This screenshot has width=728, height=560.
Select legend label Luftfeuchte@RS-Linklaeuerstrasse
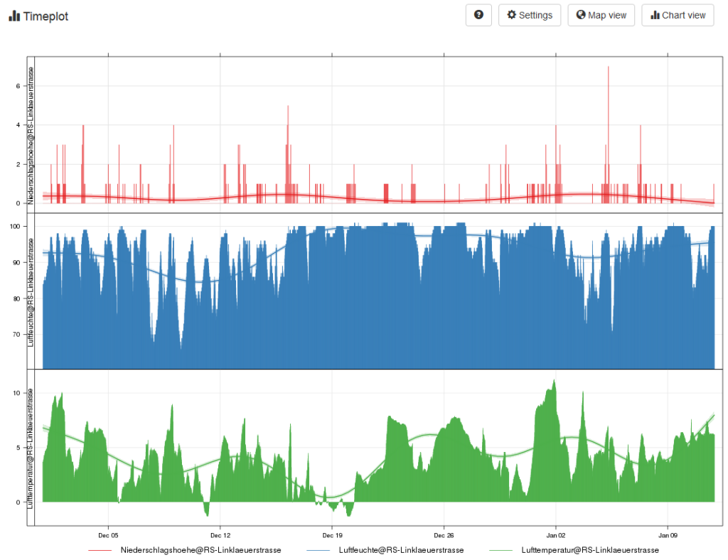(x=401, y=550)
